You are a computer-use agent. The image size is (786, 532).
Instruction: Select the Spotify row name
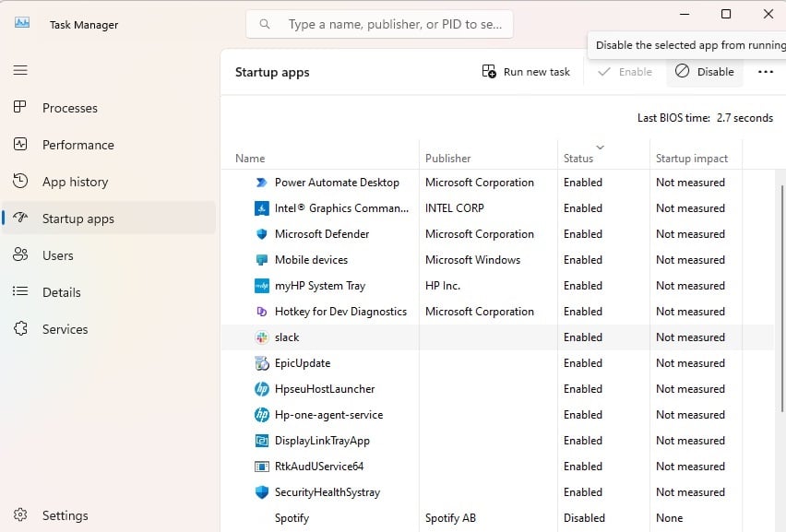click(x=292, y=518)
